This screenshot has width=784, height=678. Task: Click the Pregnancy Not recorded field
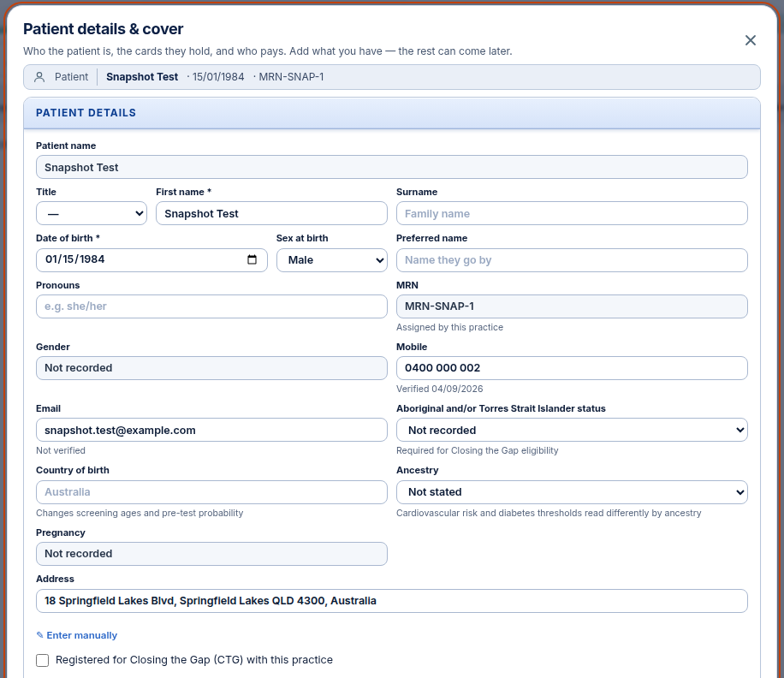pos(211,554)
